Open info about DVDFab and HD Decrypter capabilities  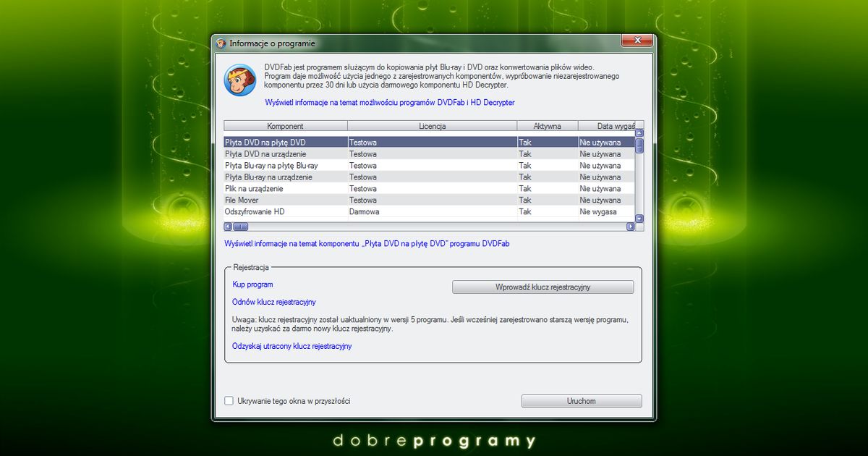point(391,102)
